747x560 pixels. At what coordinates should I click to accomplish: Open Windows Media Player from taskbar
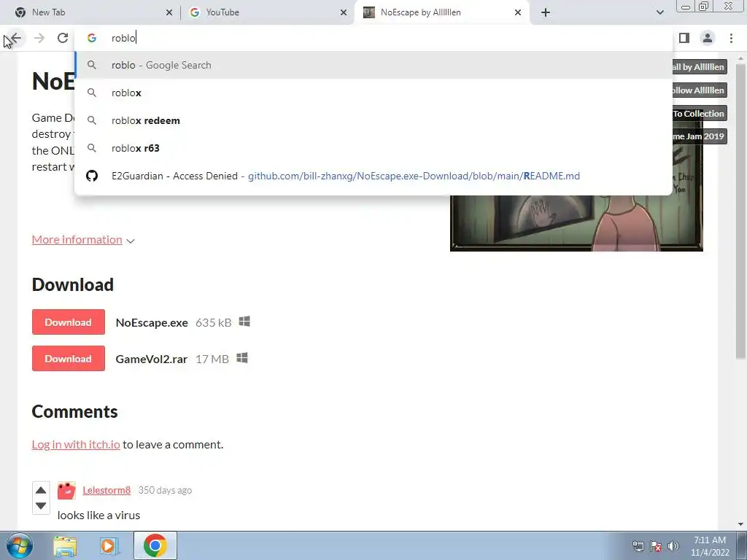click(109, 545)
